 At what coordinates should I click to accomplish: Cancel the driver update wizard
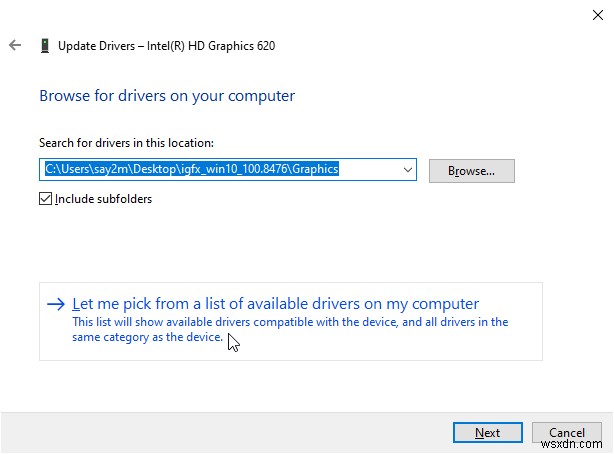tap(567, 433)
